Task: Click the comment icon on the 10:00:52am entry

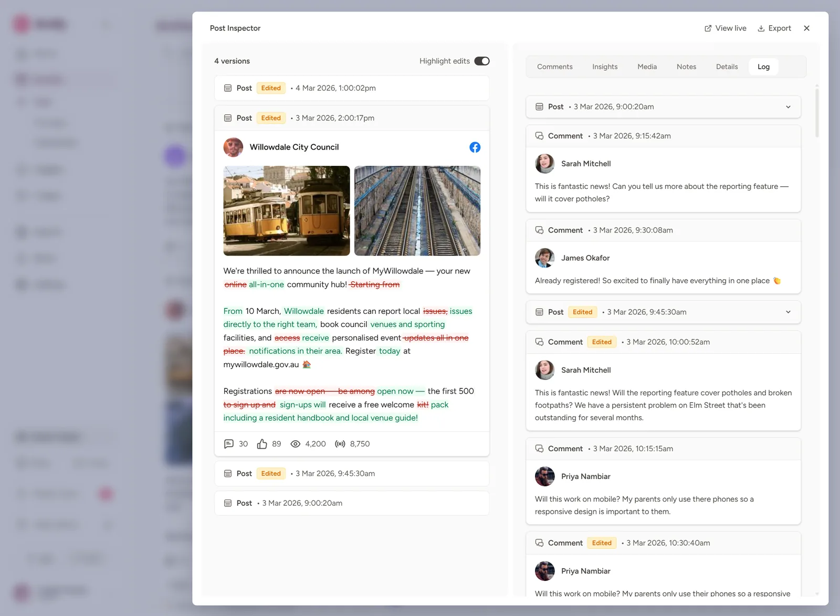Action: 539,342
